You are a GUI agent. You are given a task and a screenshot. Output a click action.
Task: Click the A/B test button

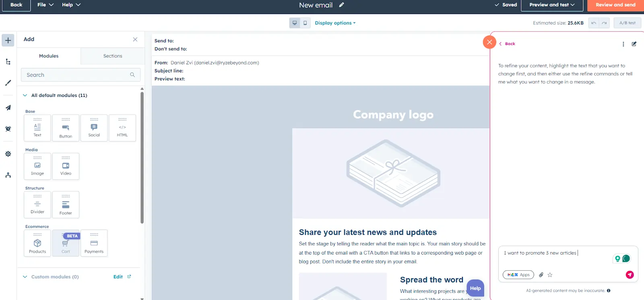[x=627, y=23]
